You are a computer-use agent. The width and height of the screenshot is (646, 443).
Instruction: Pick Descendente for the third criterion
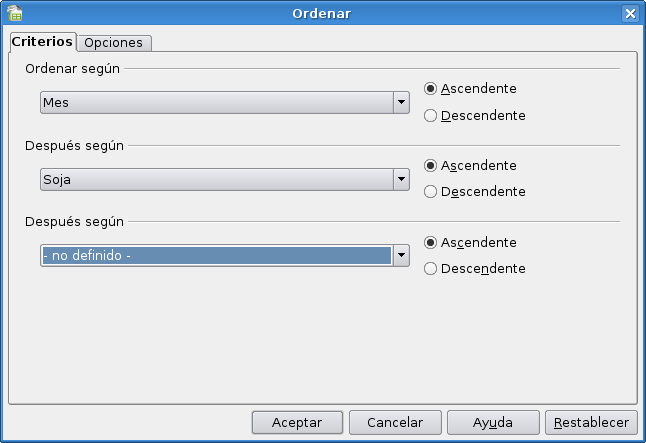coord(431,269)
